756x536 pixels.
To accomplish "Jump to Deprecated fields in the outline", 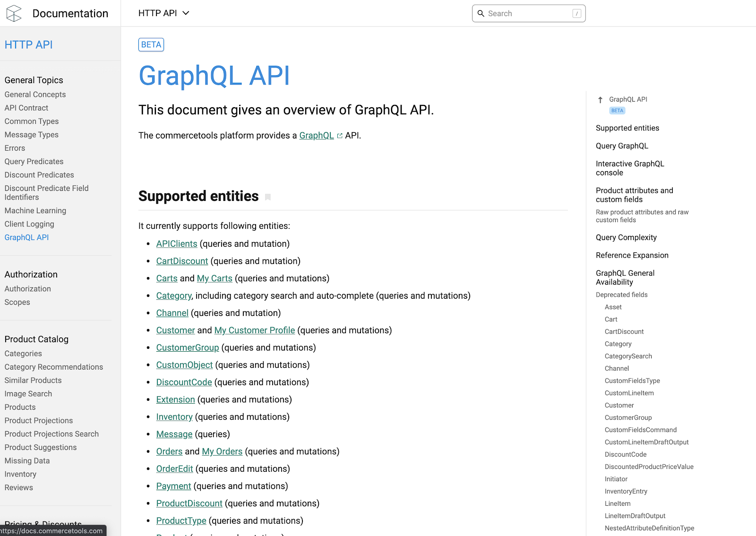I will tap(621, 294).
